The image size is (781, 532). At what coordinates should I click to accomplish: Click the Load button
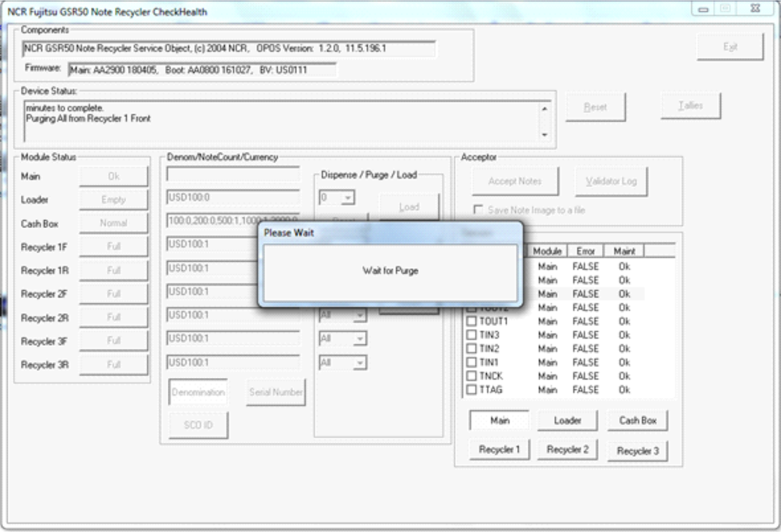coord(409,207)
